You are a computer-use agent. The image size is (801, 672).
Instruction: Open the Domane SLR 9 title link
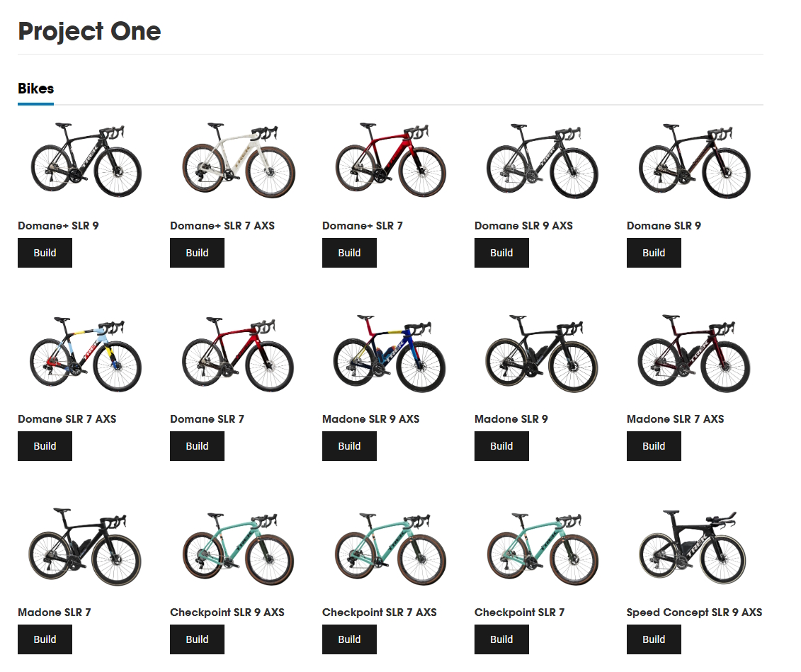pos(664,226)
